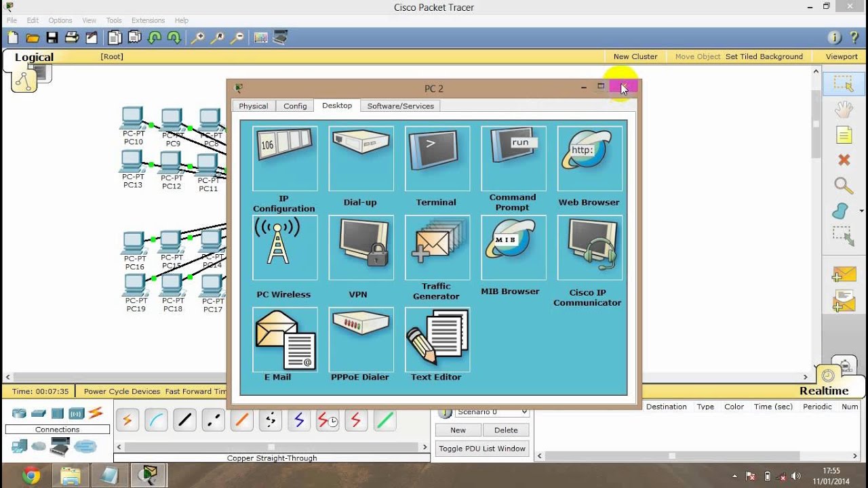Viewport: 868px width, 488px height.
Task: Select Copper Straight-Through black cable
Action: pyautogui.click(x=184, y=420)
